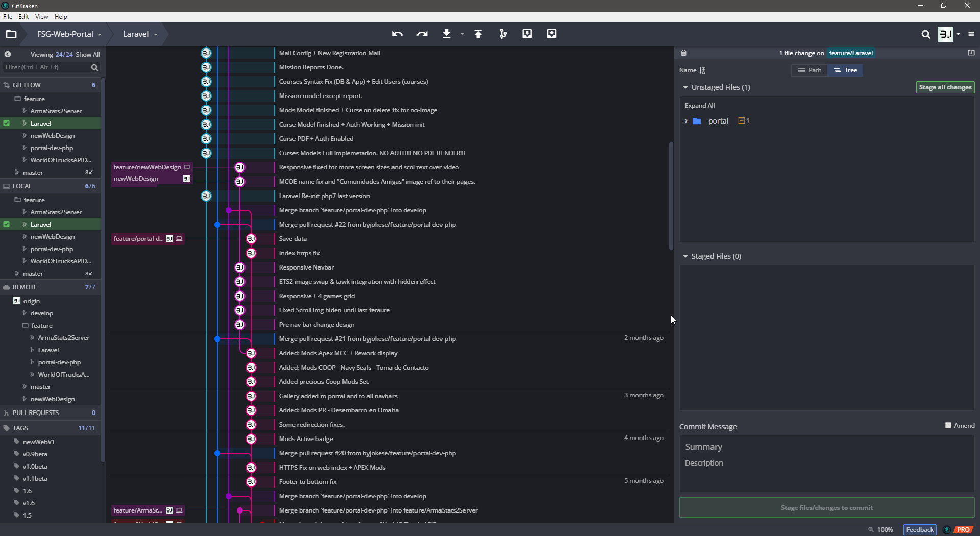Click the filter search magnifier icon
The height and width of the screenshot is (536, 980).
tap(94, 67)
